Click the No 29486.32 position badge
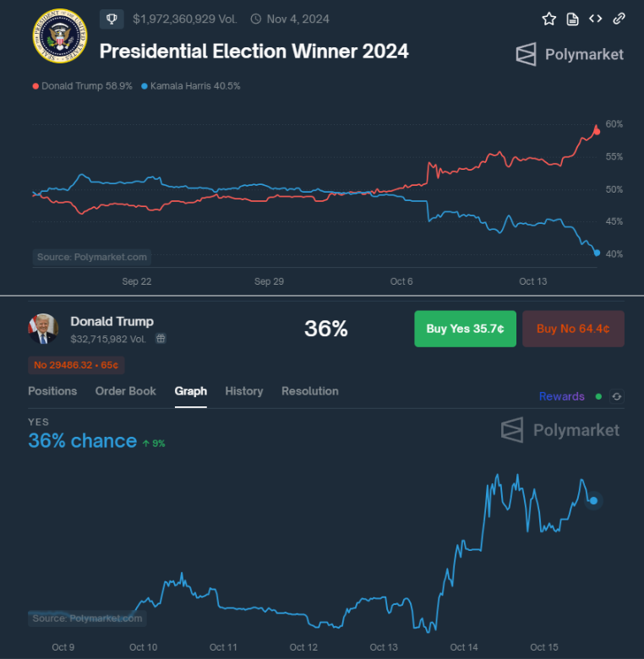Image resolution: width=644 pixels, height=659 pixels. click(x=76, y=365)
